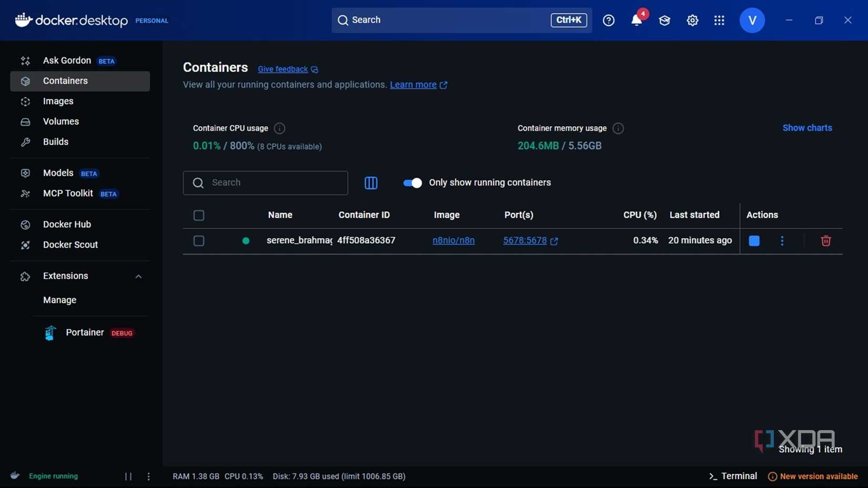
Task: Open the apps grid icon
Action: 719,20
